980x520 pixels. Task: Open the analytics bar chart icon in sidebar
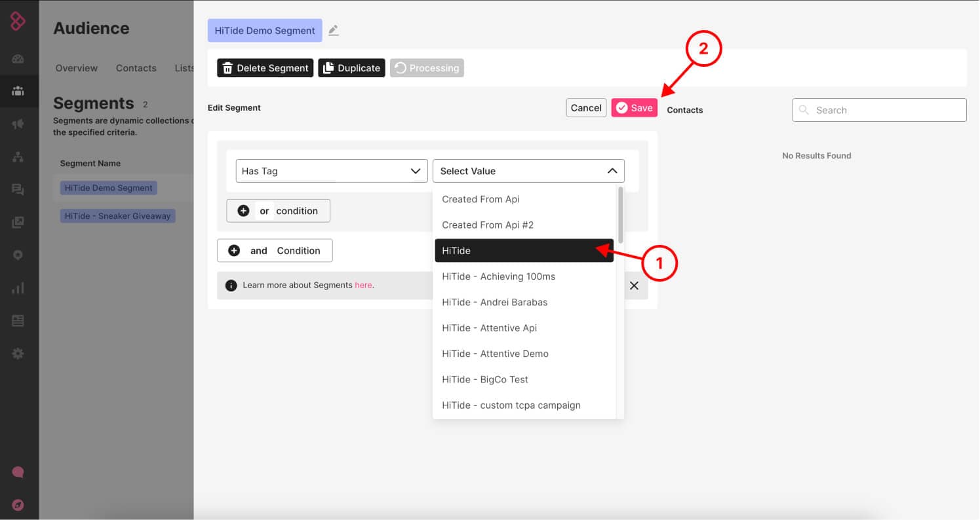point(18,288)
